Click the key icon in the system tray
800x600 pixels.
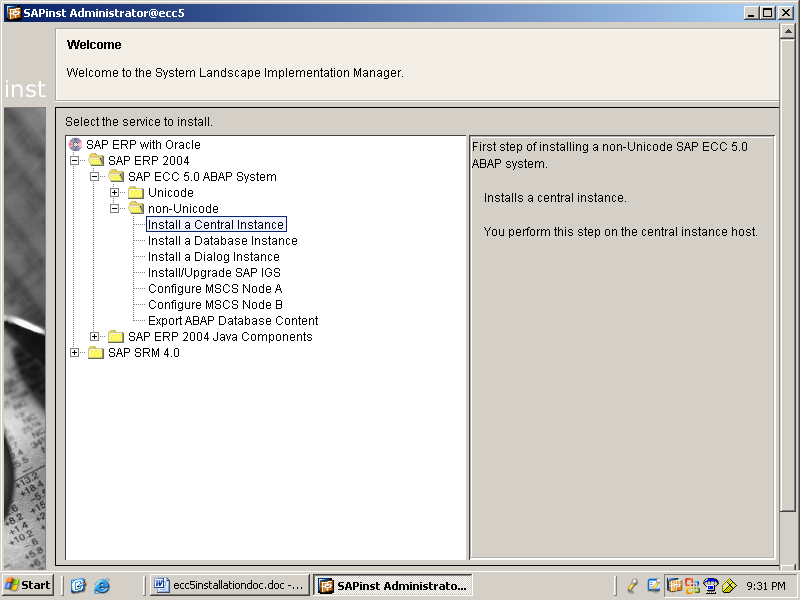point(632,585)
